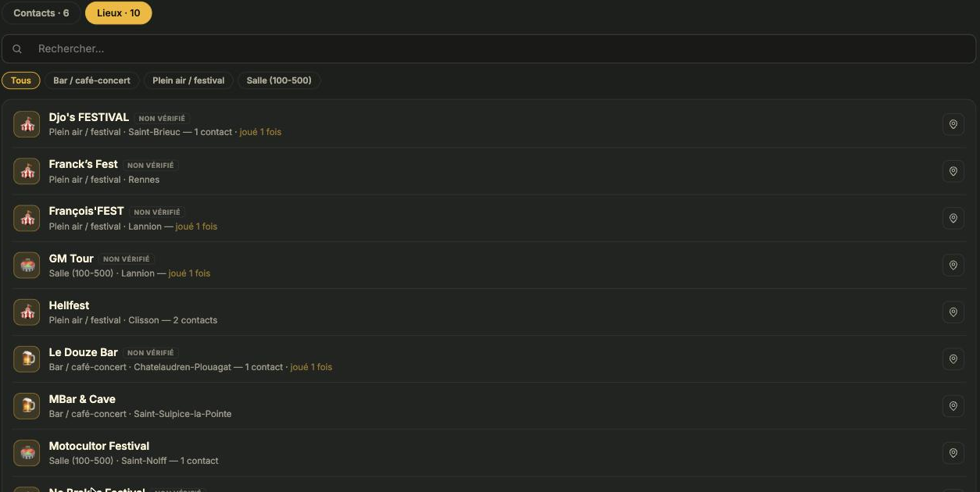This screenshot has width=980, height=492.
Task: Open map pin for GM Tour
Action: pos(953,265)
